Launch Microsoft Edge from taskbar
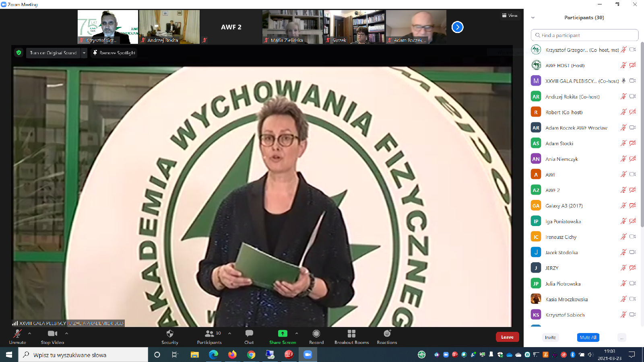 [213, 354]
